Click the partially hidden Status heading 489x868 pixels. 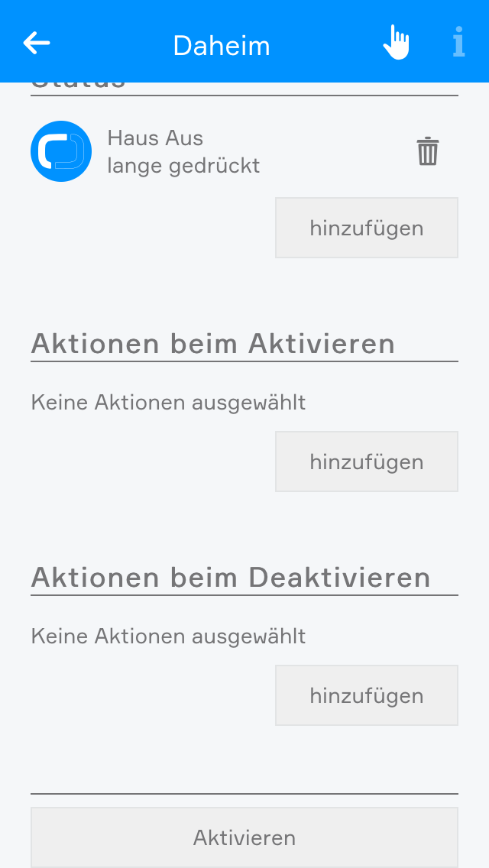pos(78,86)
